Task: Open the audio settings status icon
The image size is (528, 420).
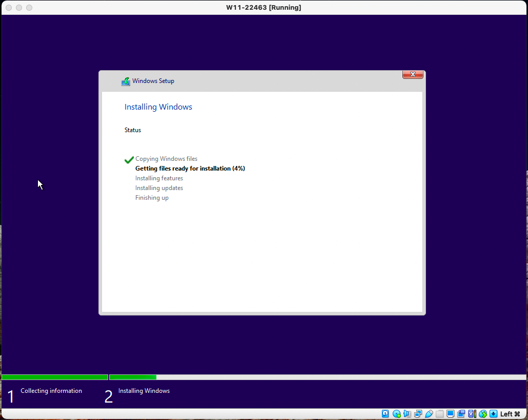Action: pyautogui.click(x=408, y=414)
